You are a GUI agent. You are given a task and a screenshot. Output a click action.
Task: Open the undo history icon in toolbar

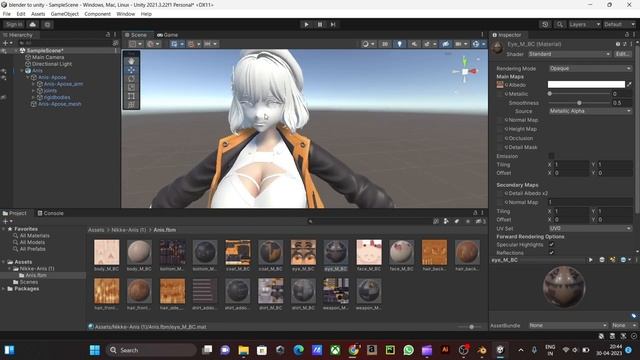(x=545, y=24)
